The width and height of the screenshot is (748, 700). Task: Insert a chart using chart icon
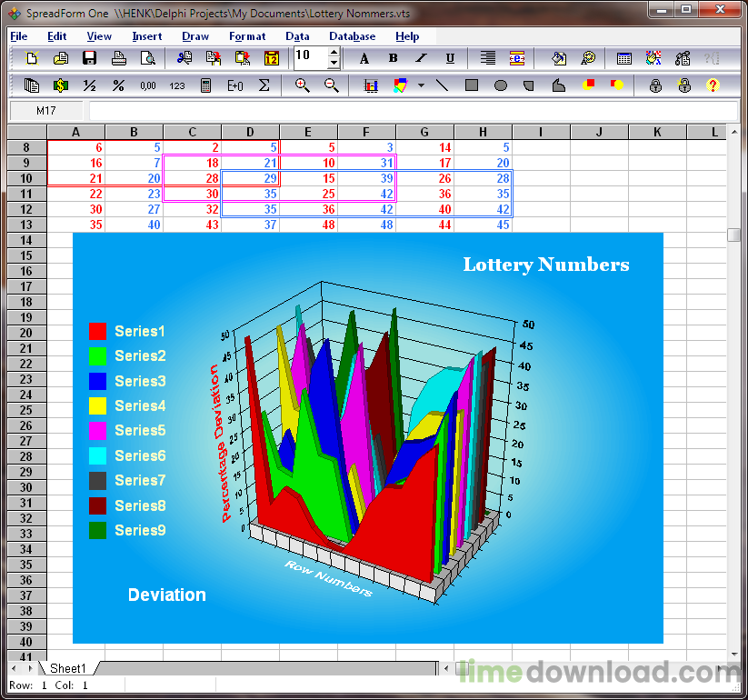(371, 85)
